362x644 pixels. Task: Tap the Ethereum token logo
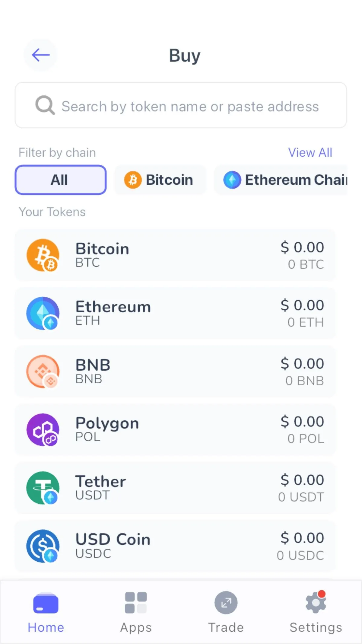(x=43, y=313)
